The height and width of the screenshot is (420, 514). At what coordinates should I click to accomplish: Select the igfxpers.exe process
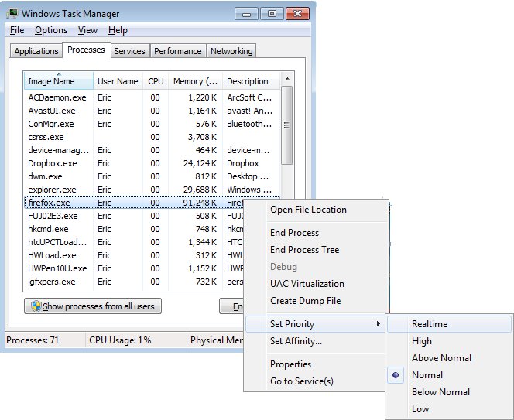[134, 282]
